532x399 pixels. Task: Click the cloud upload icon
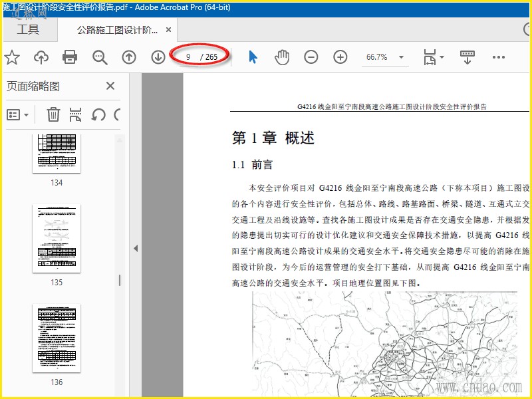click(41, 57)
